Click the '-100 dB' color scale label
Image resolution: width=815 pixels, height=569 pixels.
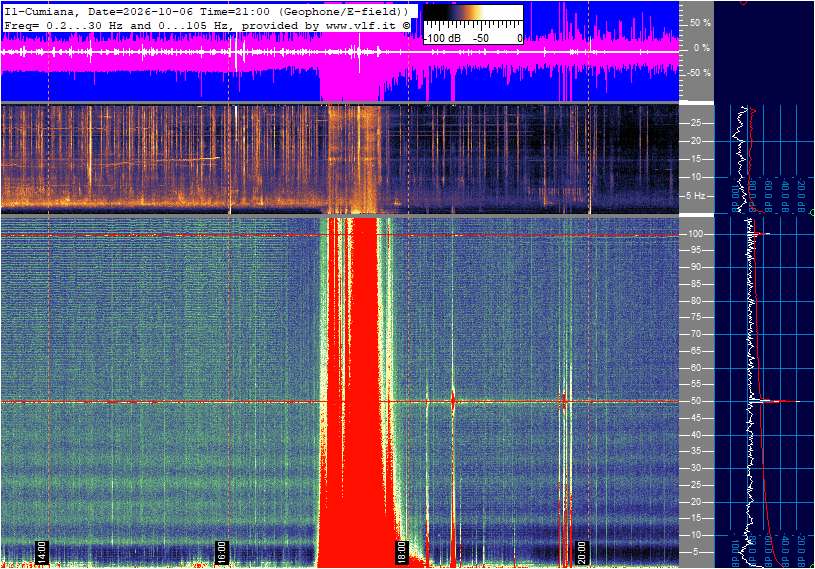tap(442, 38)
